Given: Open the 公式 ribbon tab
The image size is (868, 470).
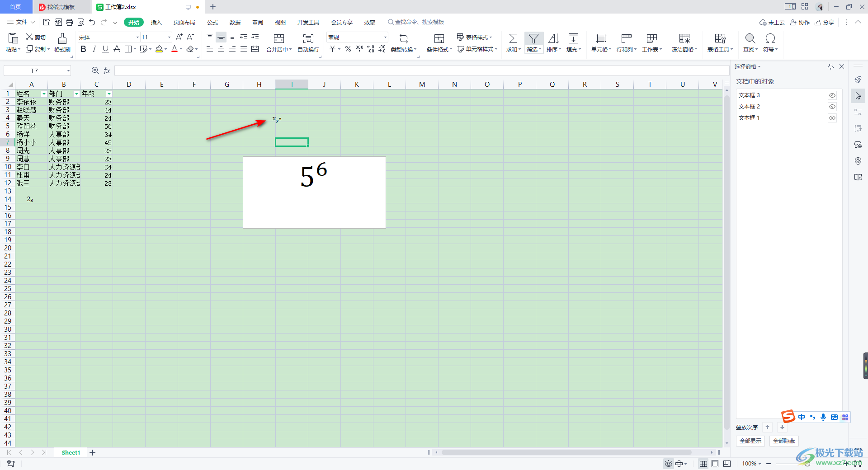Looking at the screenshot, I should pos(212,22).
